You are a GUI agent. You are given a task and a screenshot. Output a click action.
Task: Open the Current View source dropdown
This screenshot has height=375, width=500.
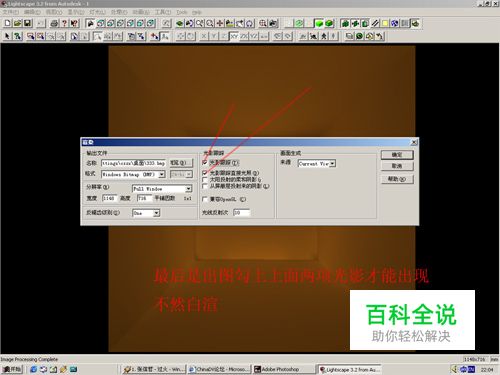tap(332, 163)
